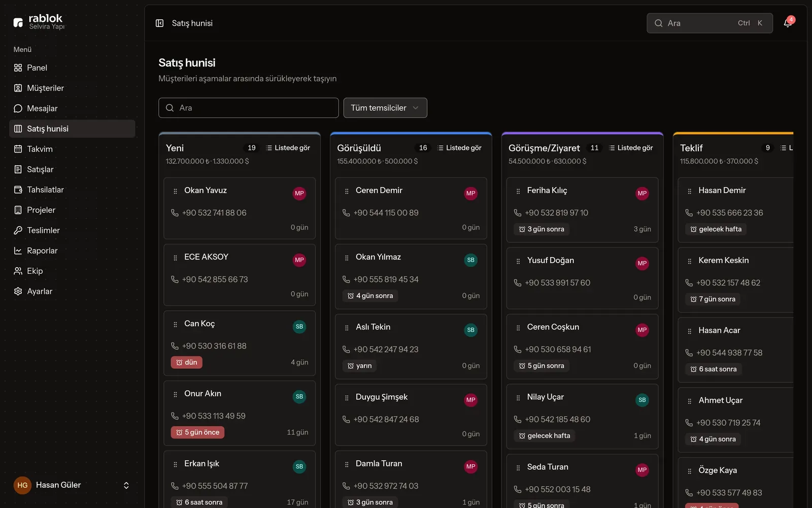
Task: Open Tüm temsilciler dropdown
Action: pyautogui.click(x=385, y=108)
